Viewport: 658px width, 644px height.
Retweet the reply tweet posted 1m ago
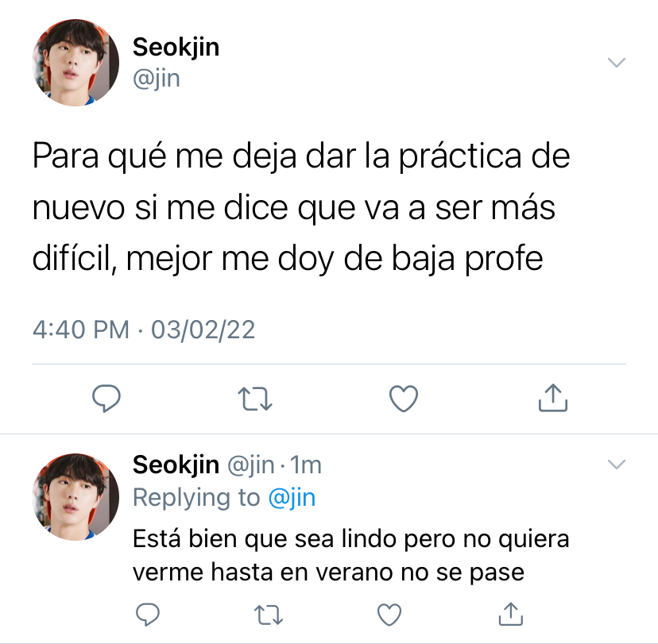(269, 615)
